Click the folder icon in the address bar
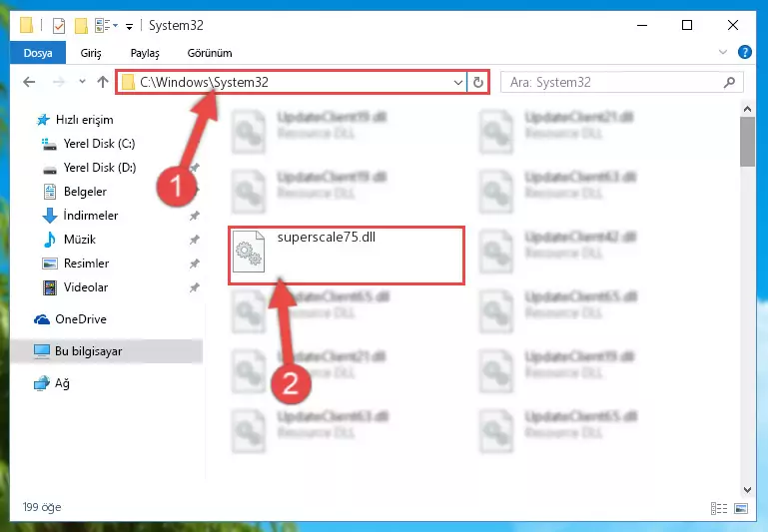This screenshot has height=532, width=768. click(x=128, y=82)
